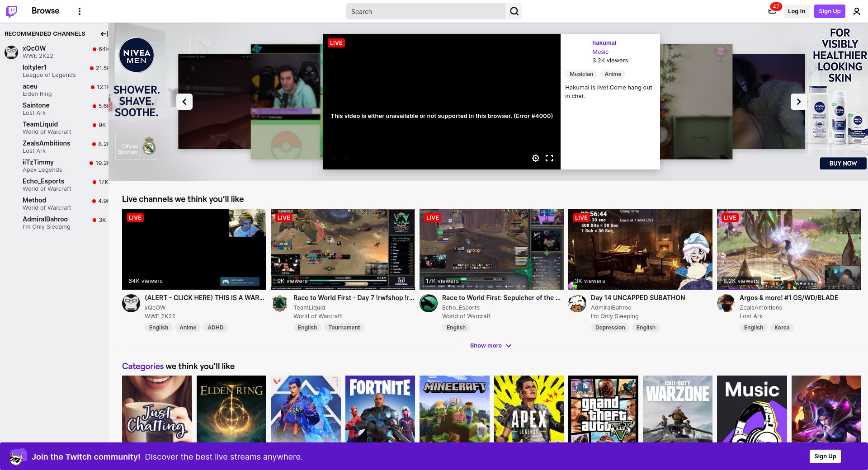
Task: Toggle fullscreen on featured video player
Action: [x=549, y=158]
